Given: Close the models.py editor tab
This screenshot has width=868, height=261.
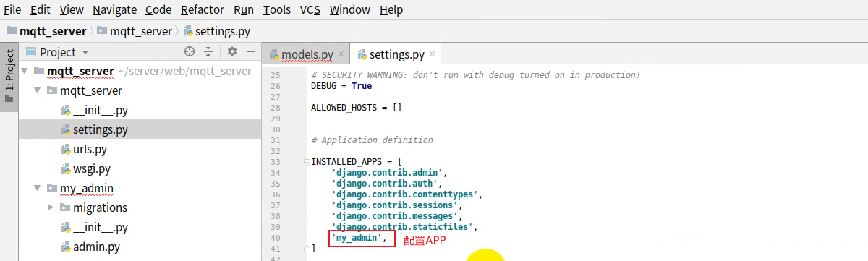Looking at the screenshot, I should 341,54.
